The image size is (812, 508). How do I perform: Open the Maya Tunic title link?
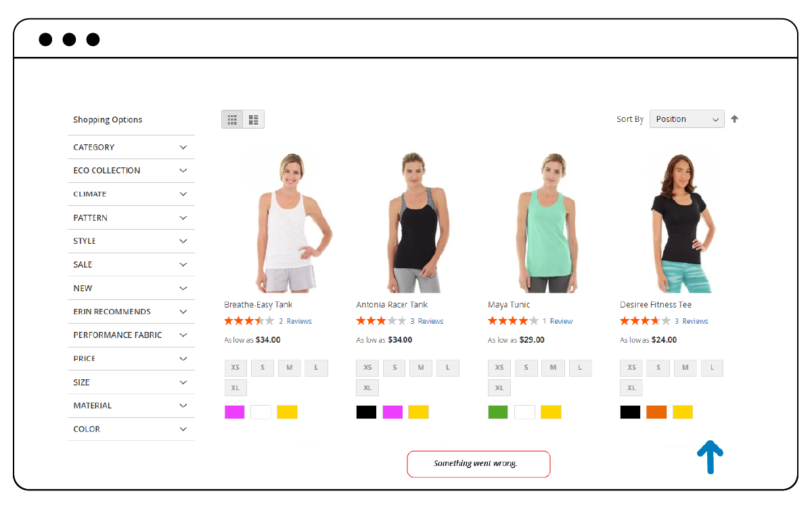509,305
